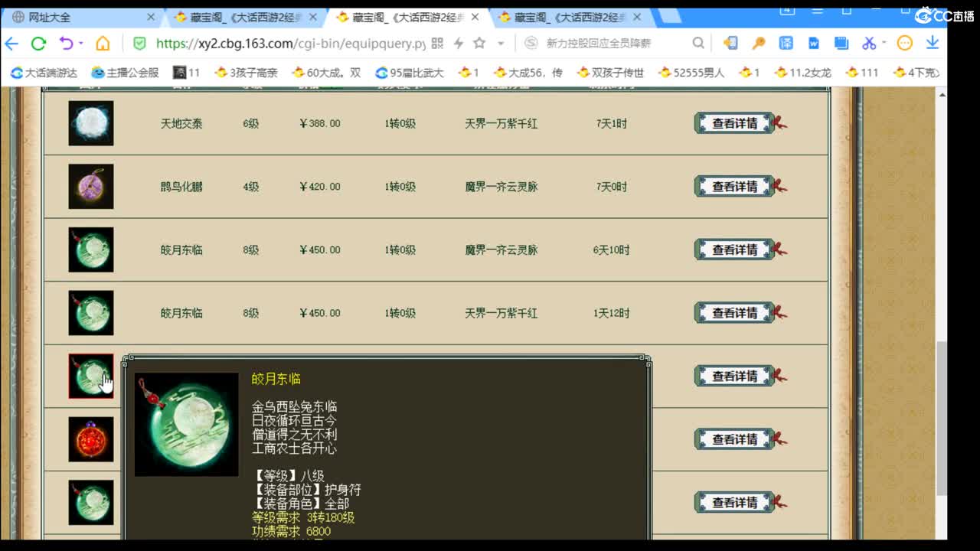Close the first 藏宝阁 tab
The image size is (980, 551).
(313, 17)
